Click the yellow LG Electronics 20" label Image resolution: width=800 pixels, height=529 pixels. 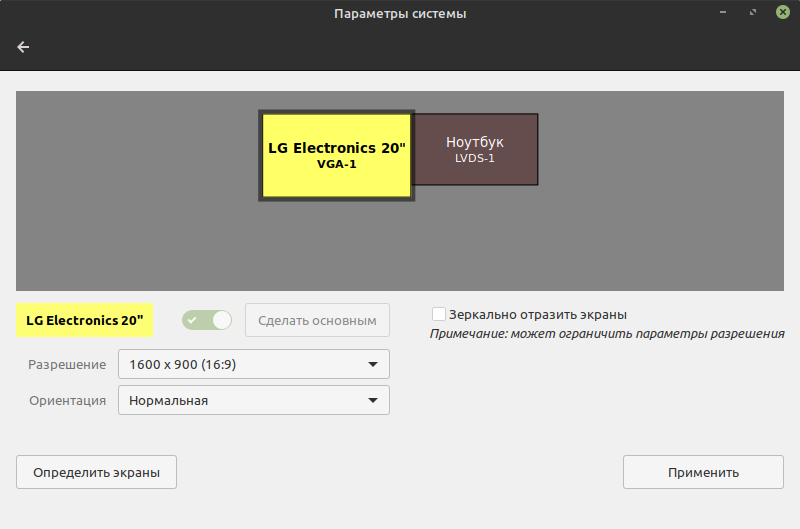tap(85, 320)
